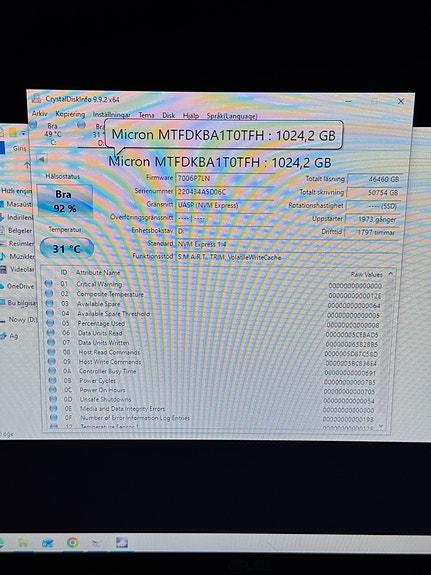Open the Hjälp menu
431x575 pixels.
pyautogui.click(x=191, y=116)
